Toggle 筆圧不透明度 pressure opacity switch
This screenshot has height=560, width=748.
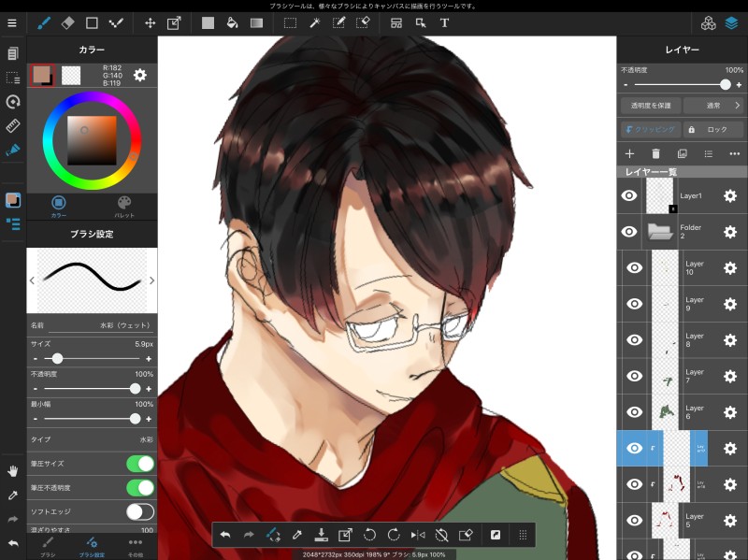tap(140, 487)
